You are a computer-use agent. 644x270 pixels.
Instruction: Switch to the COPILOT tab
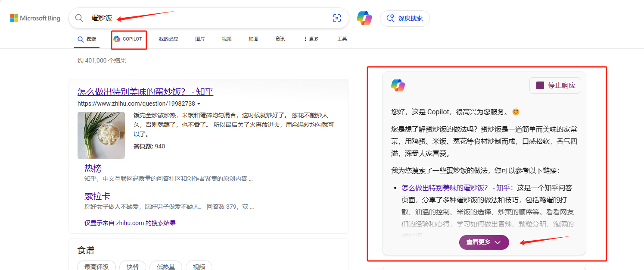(x=128, y=39)
